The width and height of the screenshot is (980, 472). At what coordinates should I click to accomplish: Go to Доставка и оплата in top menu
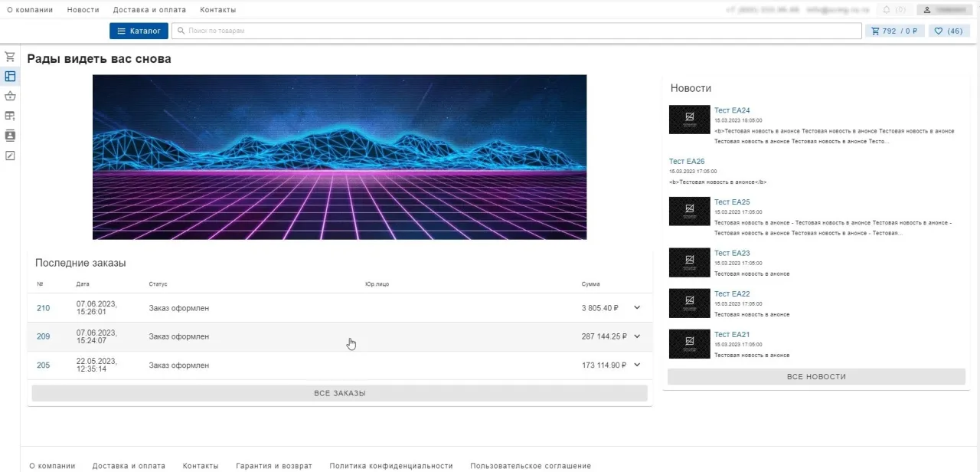coord(149,10)
